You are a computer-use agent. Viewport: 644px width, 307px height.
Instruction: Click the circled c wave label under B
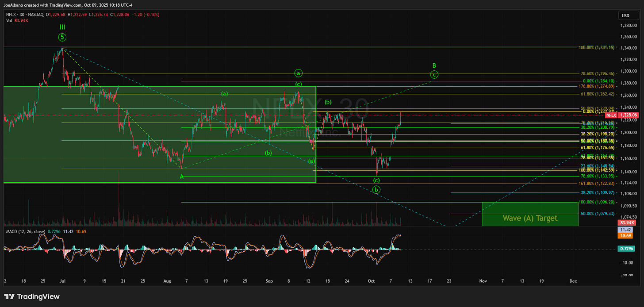(x=434, y=75)
